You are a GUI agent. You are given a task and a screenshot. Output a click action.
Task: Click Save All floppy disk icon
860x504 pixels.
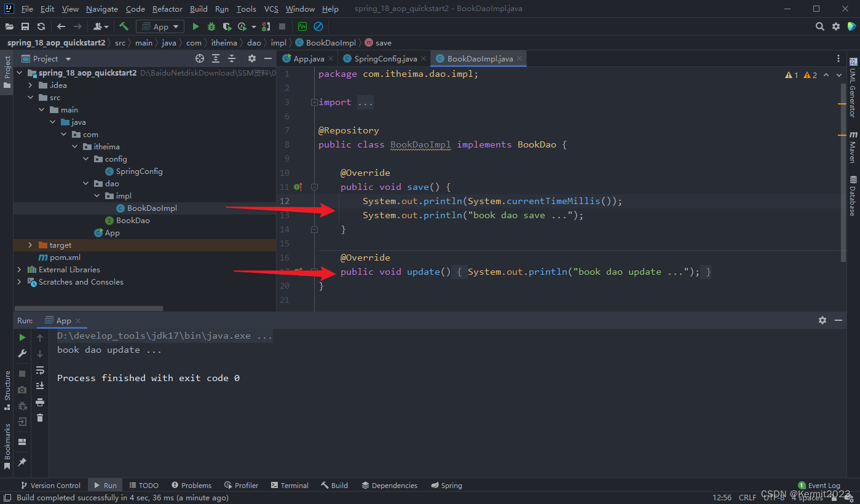(25, 26)
